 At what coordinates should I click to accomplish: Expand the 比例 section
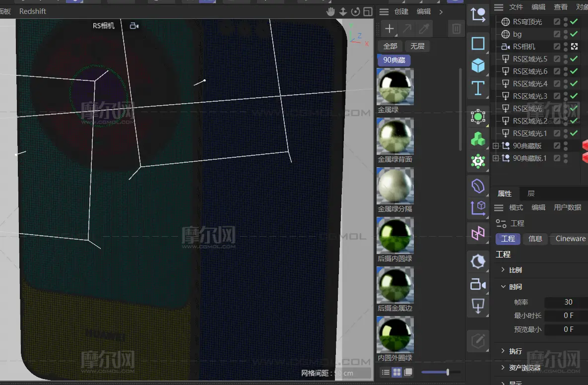(503, 270)
